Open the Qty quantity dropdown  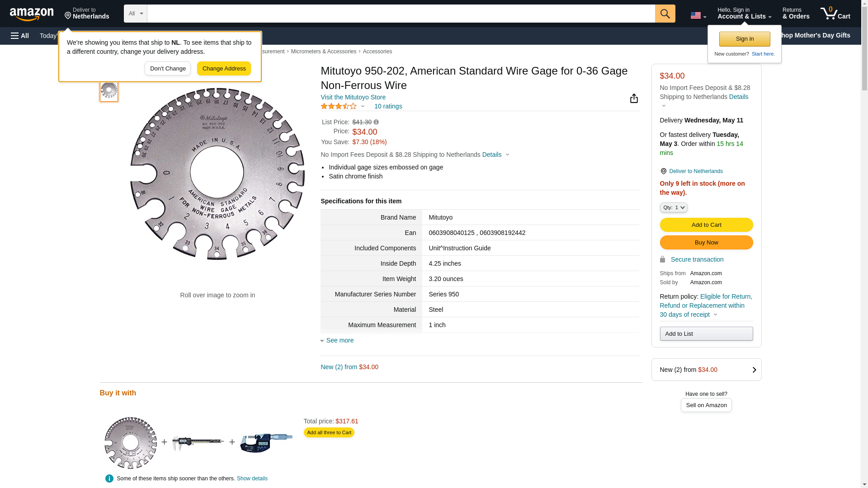(673, 207)
